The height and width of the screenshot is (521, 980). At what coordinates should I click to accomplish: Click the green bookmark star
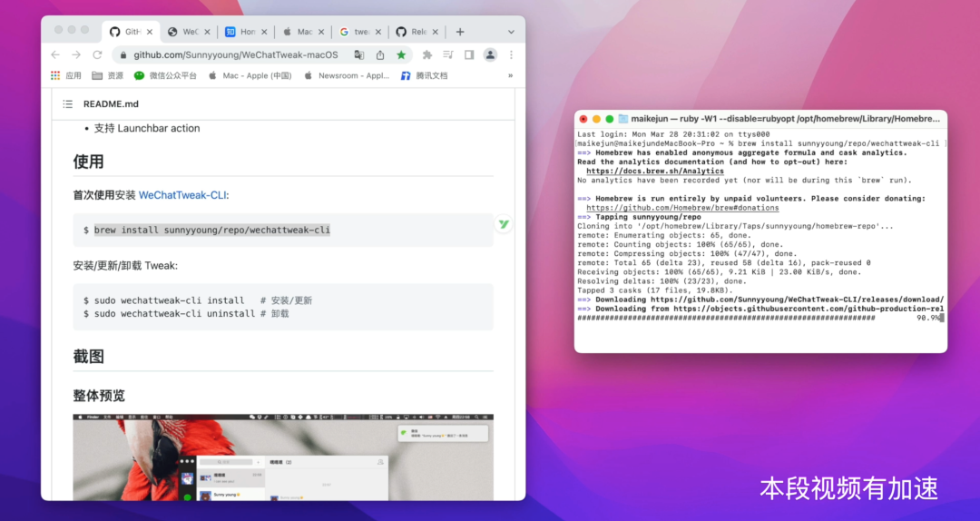[401, 55]
